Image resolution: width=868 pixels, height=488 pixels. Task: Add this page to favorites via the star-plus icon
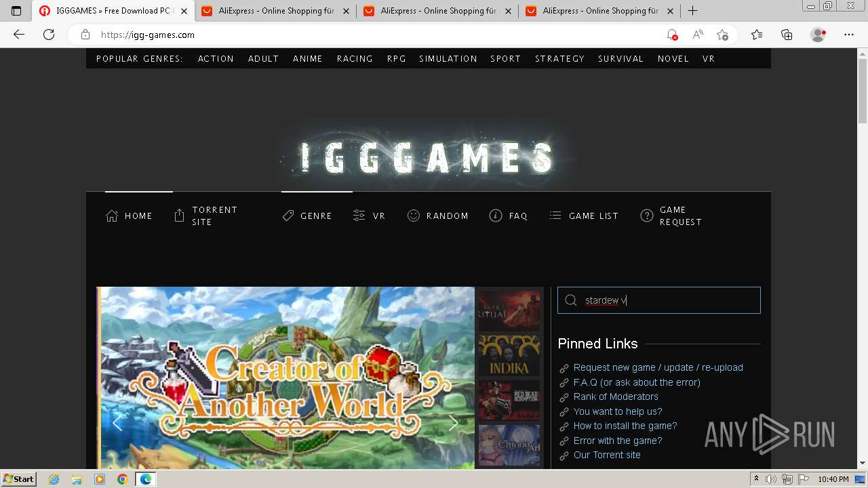coord(722,35)
